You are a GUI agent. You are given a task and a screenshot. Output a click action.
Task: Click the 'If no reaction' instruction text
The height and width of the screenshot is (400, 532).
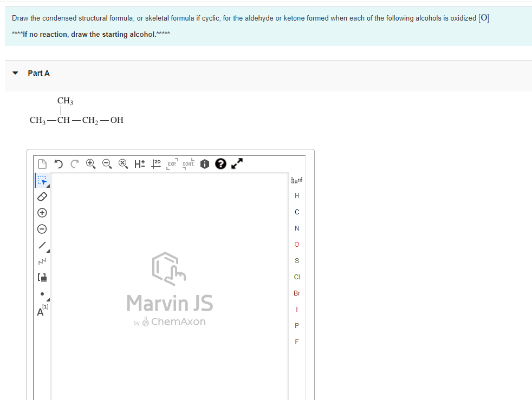91,34
